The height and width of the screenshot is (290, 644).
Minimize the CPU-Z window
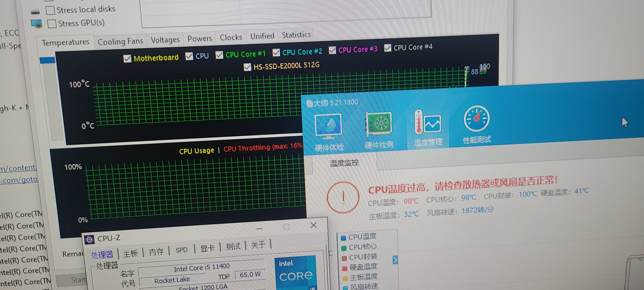click(259, 228)
